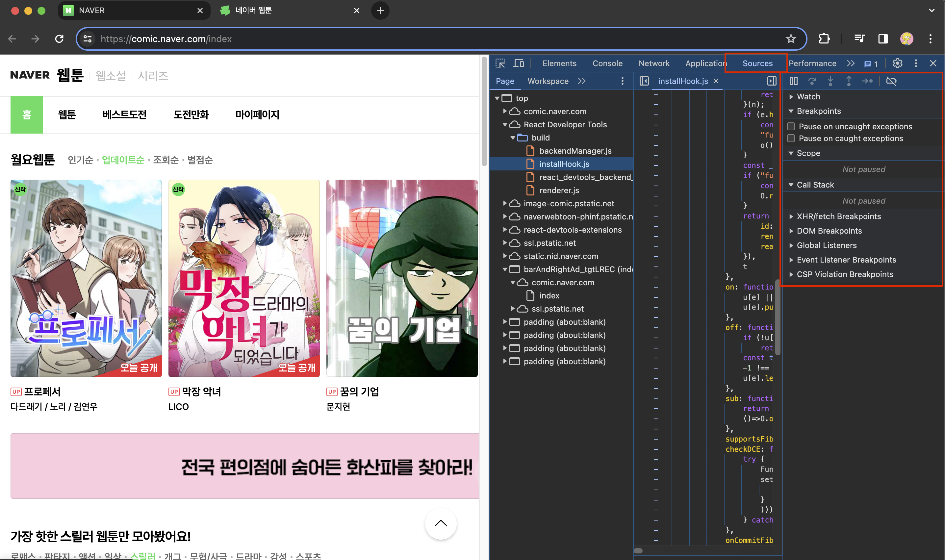Click the deactivate breakpoints icon
This screenshot has height=560, width=945.
[891, 81]
